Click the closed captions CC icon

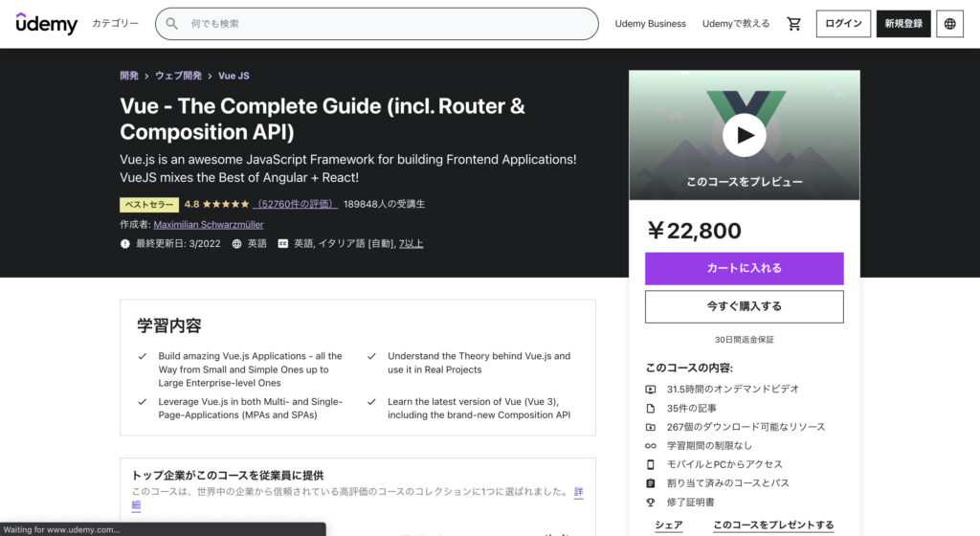[x=283, y=244]
